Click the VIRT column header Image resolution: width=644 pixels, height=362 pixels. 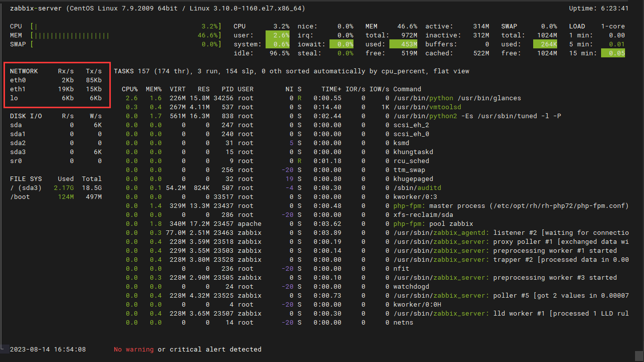pyautogui.click(x=178, y=89)
